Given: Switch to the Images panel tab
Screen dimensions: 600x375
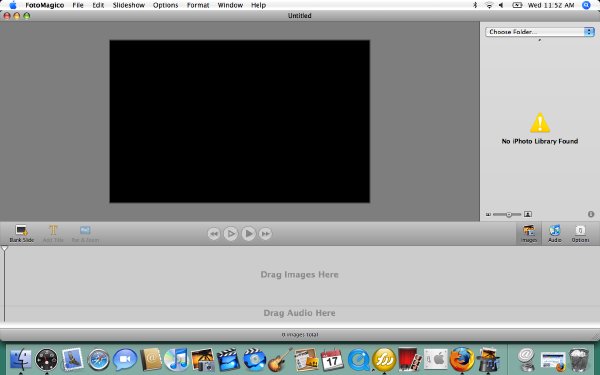Looking at the screenshot, I should pos(529,233).
